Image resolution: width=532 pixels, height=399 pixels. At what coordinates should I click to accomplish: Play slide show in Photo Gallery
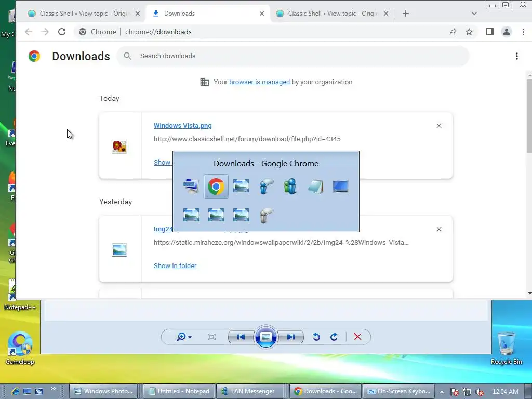coord(265,337)
